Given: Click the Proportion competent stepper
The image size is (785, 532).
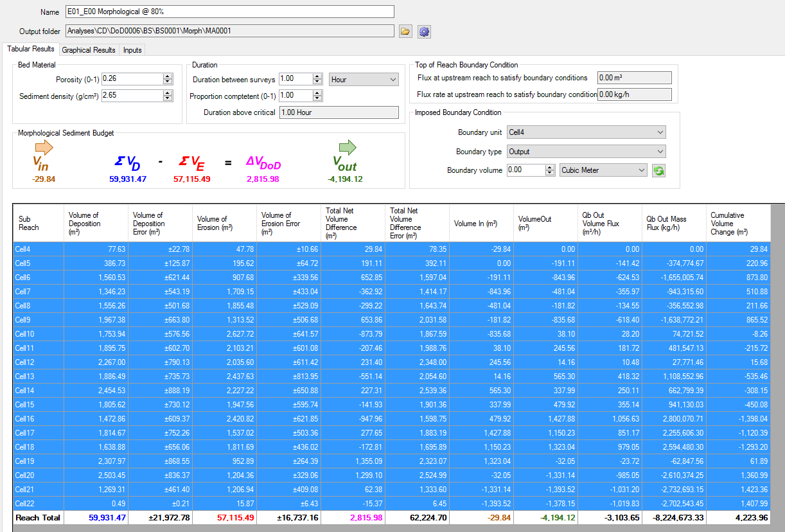Looking at the screenshot, I should coord(317,96).
